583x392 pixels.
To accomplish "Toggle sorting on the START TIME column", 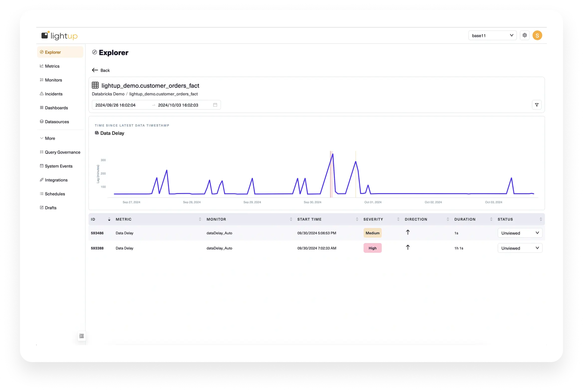I will 357,219.
